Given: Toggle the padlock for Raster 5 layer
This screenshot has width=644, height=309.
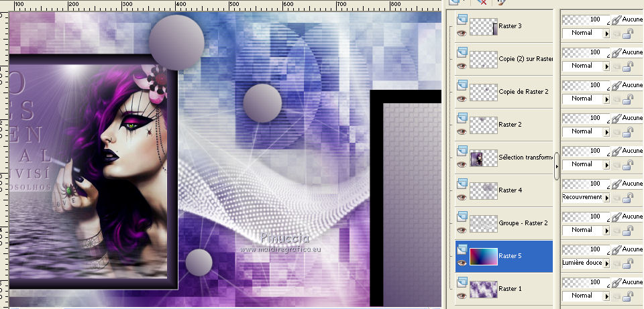Looking at the screenshot, I should coord(628,264).
